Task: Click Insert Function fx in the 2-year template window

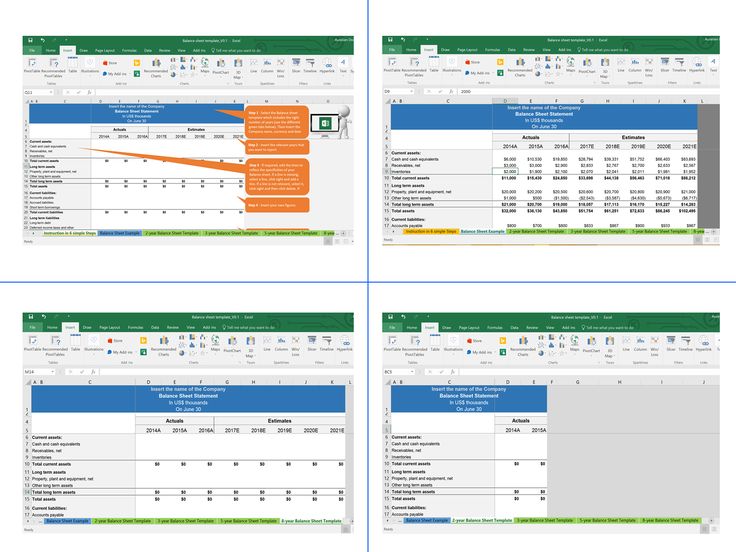Action: [x=453, y=372]
